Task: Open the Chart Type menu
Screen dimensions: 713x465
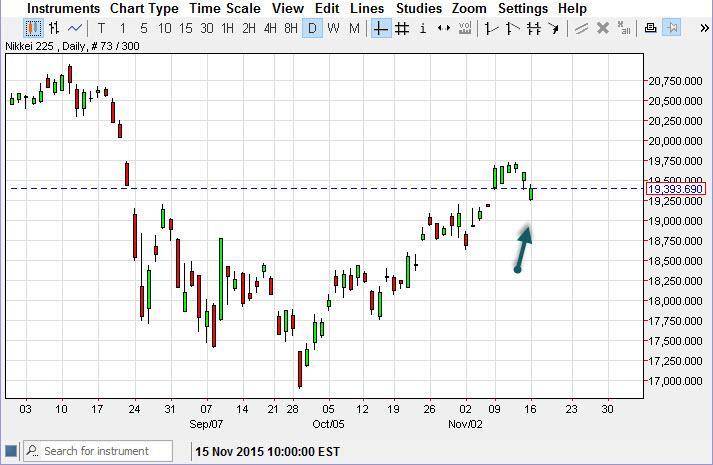Action: tap(144, 8)
